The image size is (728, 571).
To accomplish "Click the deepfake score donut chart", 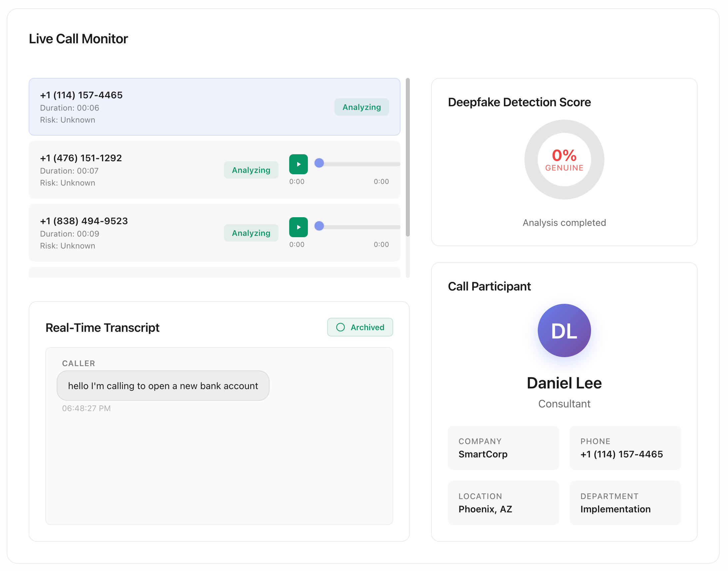I will click(x=564, y=160).
